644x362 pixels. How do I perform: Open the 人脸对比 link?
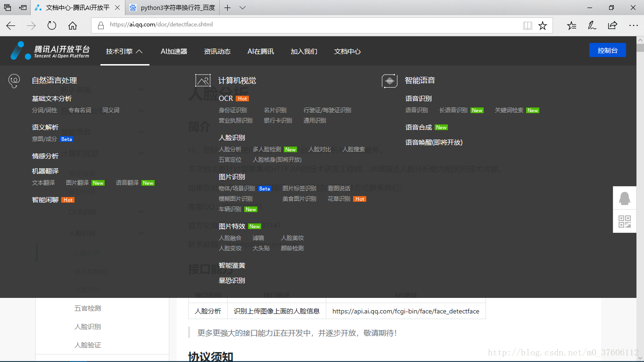click(x=320, y=149)
